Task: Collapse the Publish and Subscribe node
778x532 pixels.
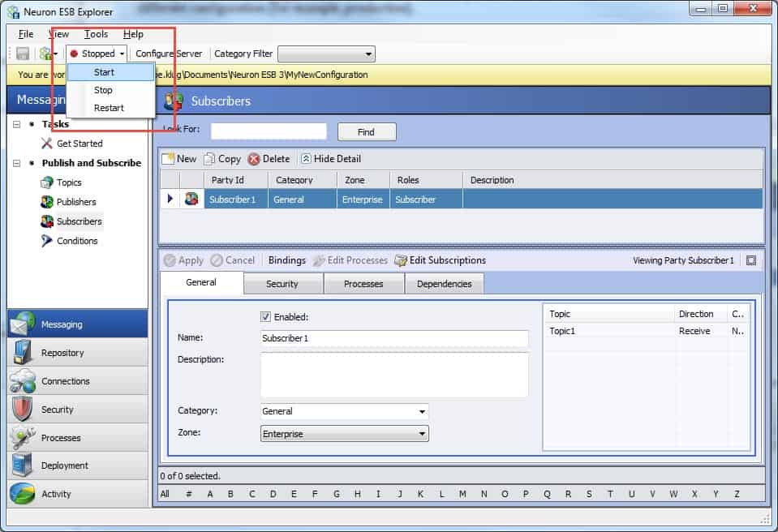Action: coord(17,163)
